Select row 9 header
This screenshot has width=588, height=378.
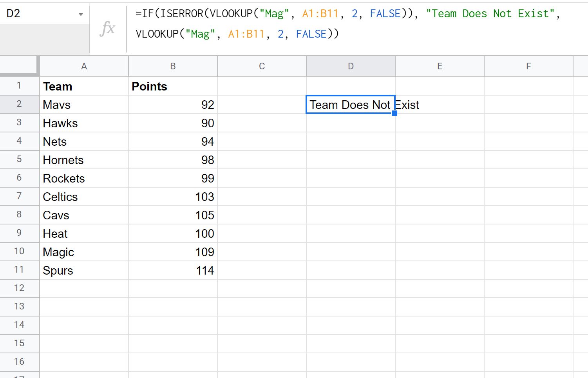pyautogui.click(x=19, y=233)
